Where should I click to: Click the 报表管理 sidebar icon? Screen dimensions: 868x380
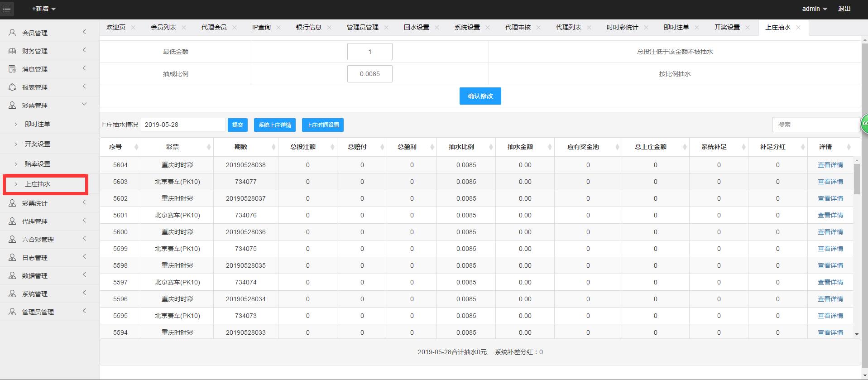[12, 87]
